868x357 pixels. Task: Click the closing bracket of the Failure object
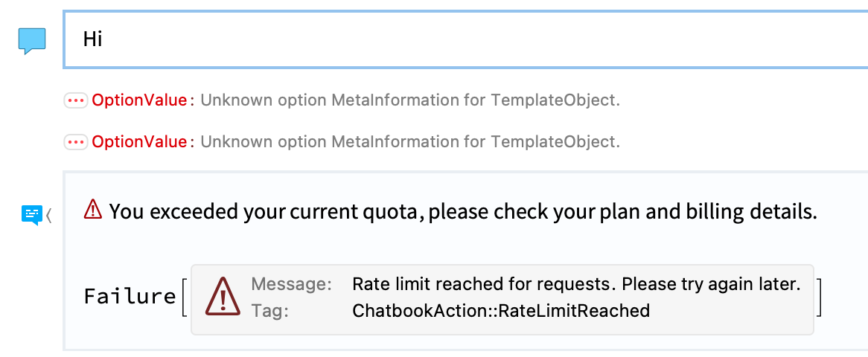click(819, 297)
